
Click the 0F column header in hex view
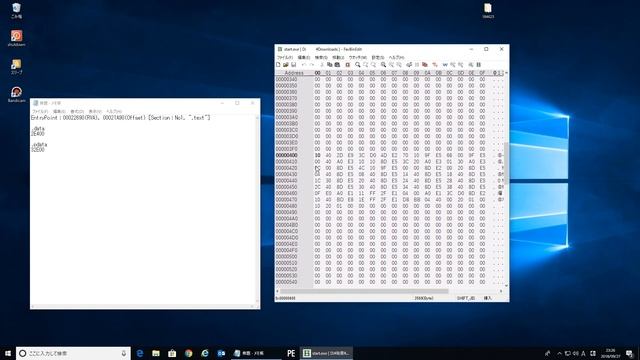482,73
